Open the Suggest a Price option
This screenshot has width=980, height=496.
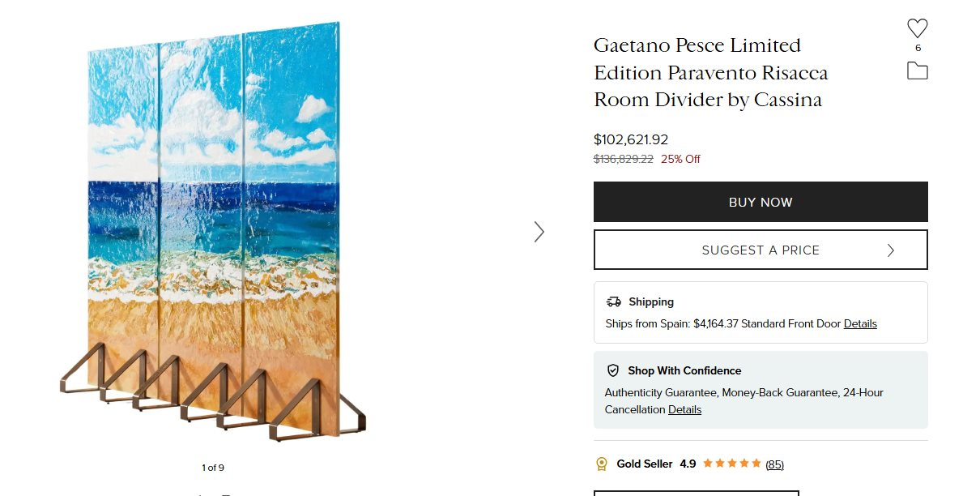coord(760,250)
